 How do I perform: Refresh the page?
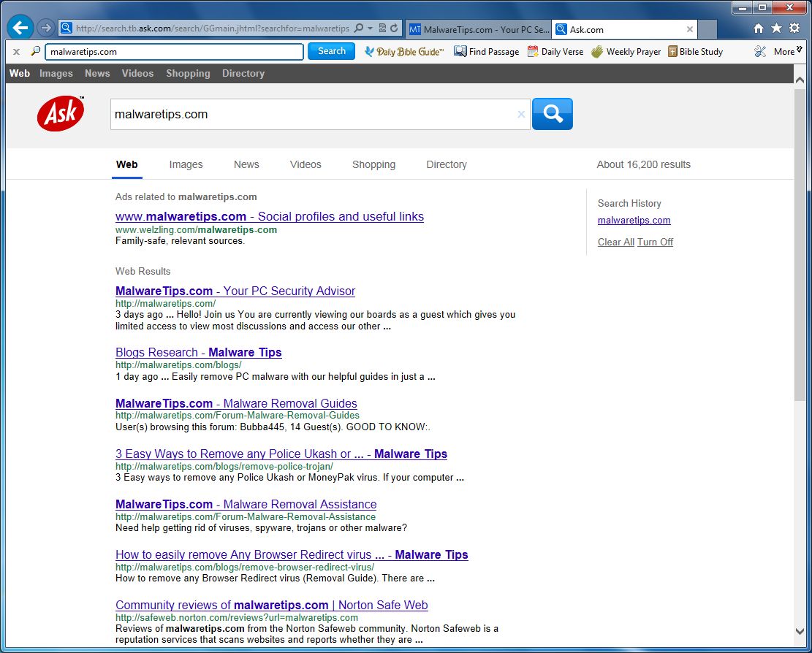(394, 28)
